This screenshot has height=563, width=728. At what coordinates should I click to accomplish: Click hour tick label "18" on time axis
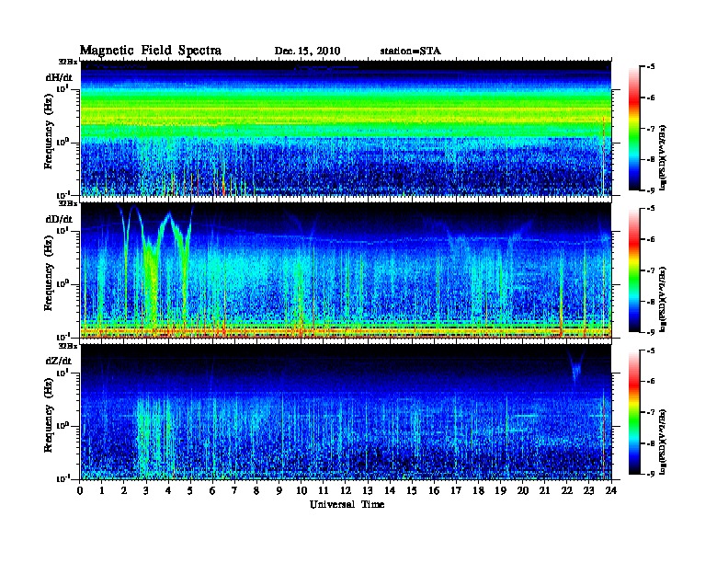click(x=478, y=490)
